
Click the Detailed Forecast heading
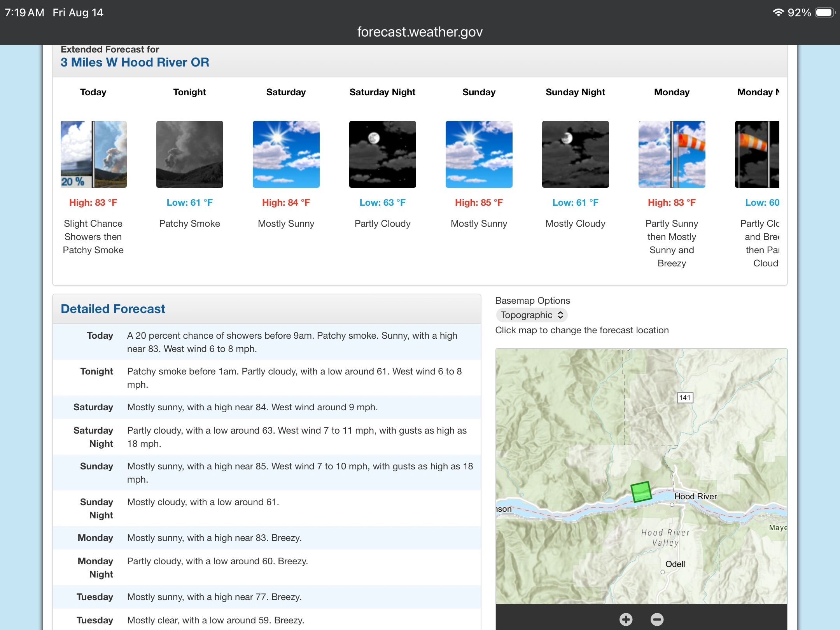pos(113,309)
